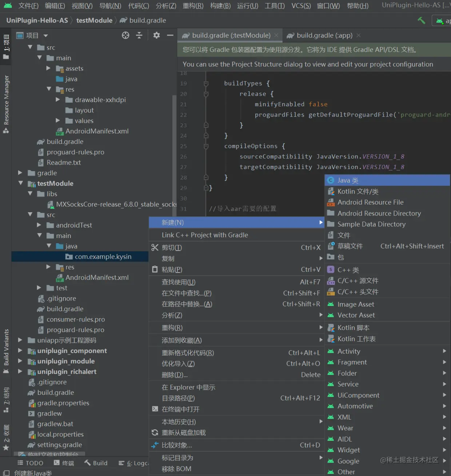The height and width of the screenshot is (476, 451).
Task: Open the File menu in menu bar
Action: pyautogui.click(x=28, y=5)
